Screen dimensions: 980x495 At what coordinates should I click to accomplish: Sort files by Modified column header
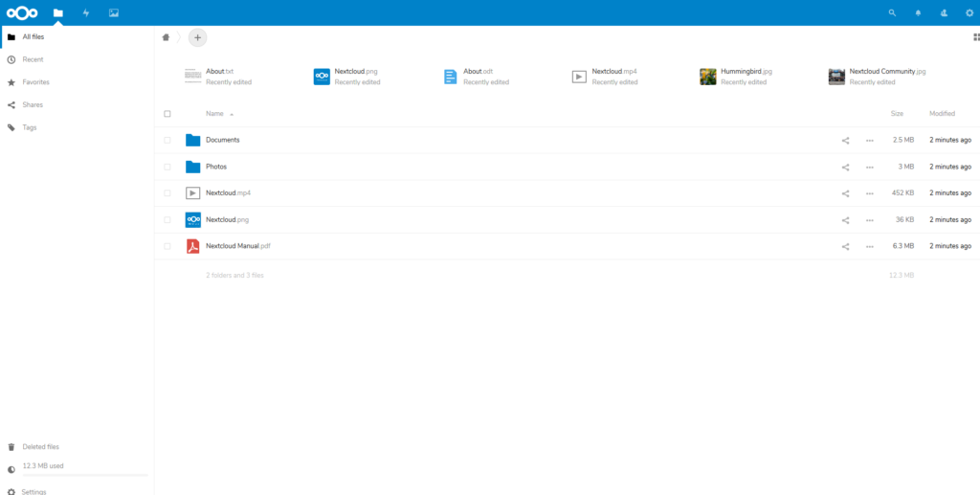942,114
